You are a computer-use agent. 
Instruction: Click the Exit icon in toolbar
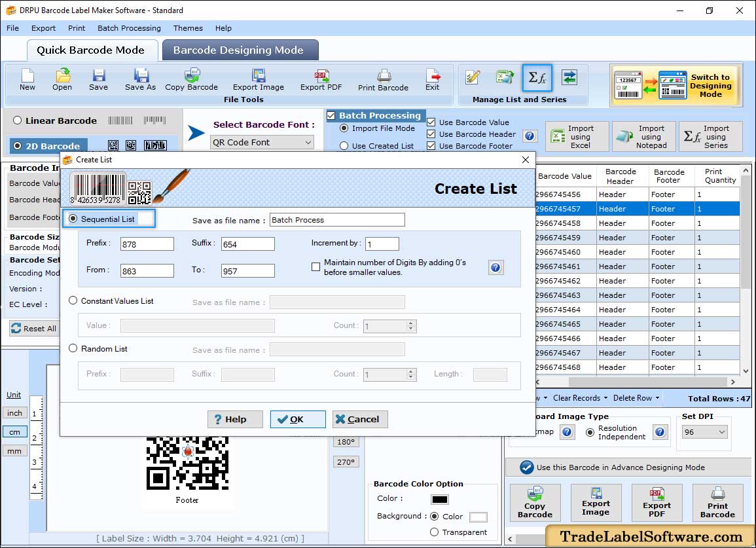pos(433,80)
